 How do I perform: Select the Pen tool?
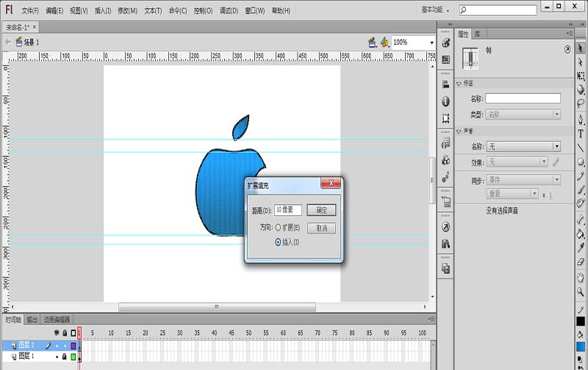[581, 120]
